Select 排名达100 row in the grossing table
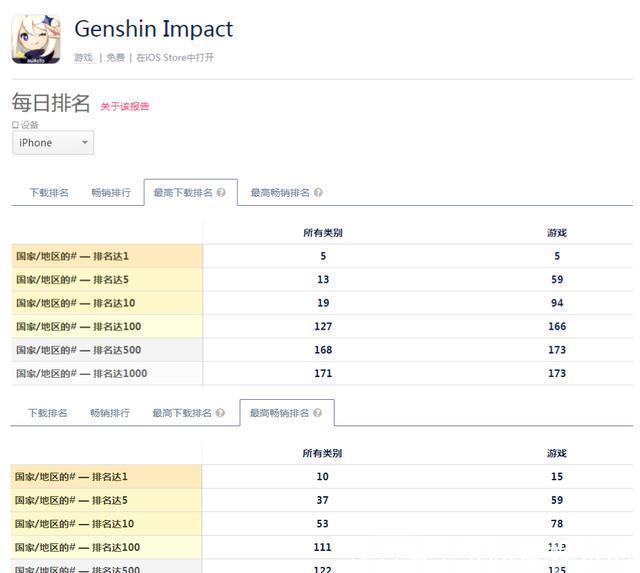 (322, 547)
